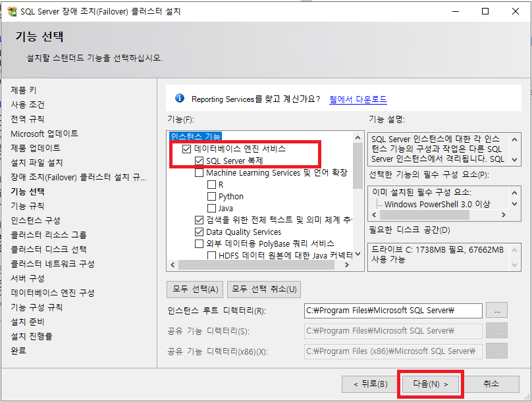The image size is (532, 402).
Task: Click the 뒤로(B) back button
Action: [370, 384]
